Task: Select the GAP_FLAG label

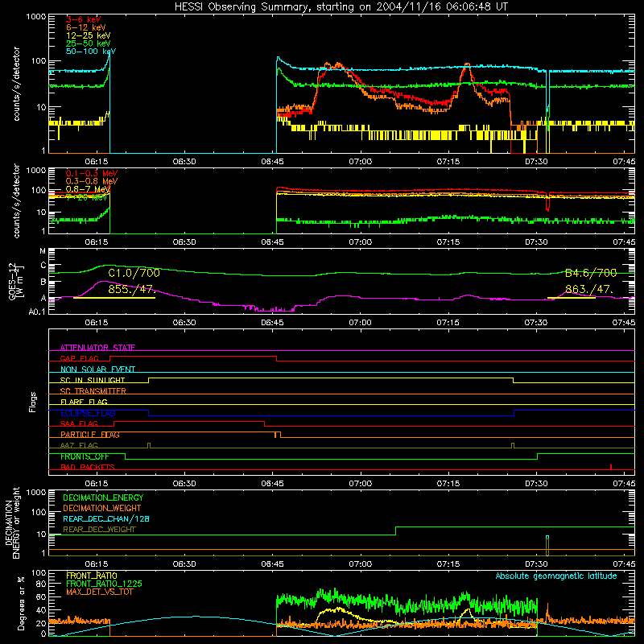Action: [x=79, y=358]
